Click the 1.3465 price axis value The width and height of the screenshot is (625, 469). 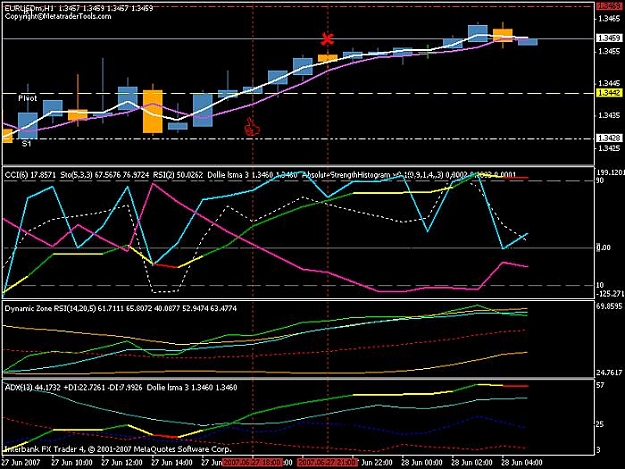pos(609,18)
